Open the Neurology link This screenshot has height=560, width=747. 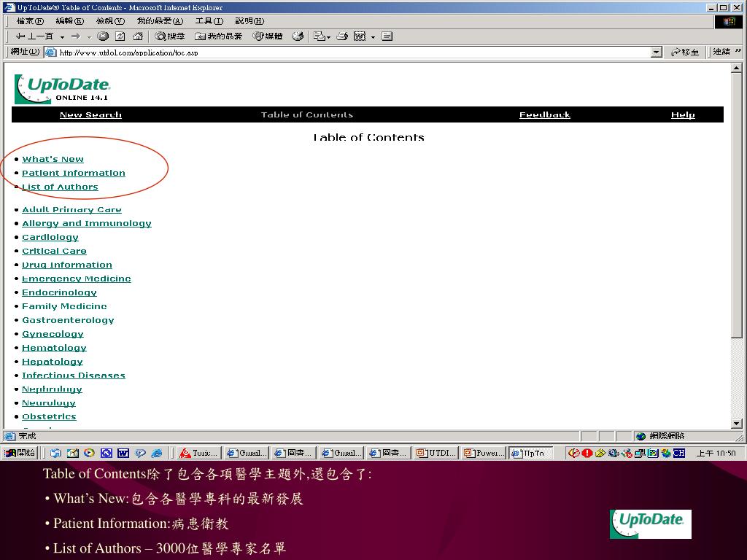pos(49,402)
